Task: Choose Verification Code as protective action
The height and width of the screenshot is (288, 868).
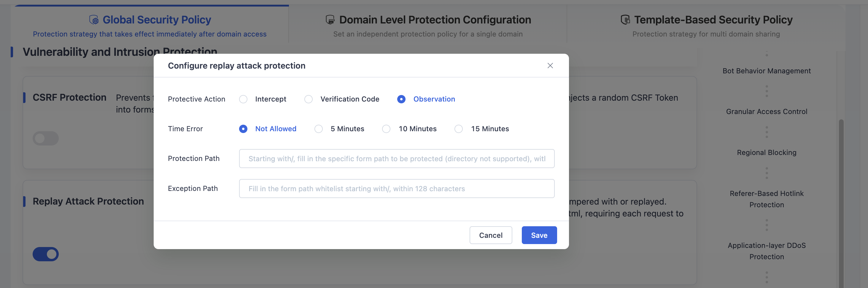Action: [x=308, y=99]
